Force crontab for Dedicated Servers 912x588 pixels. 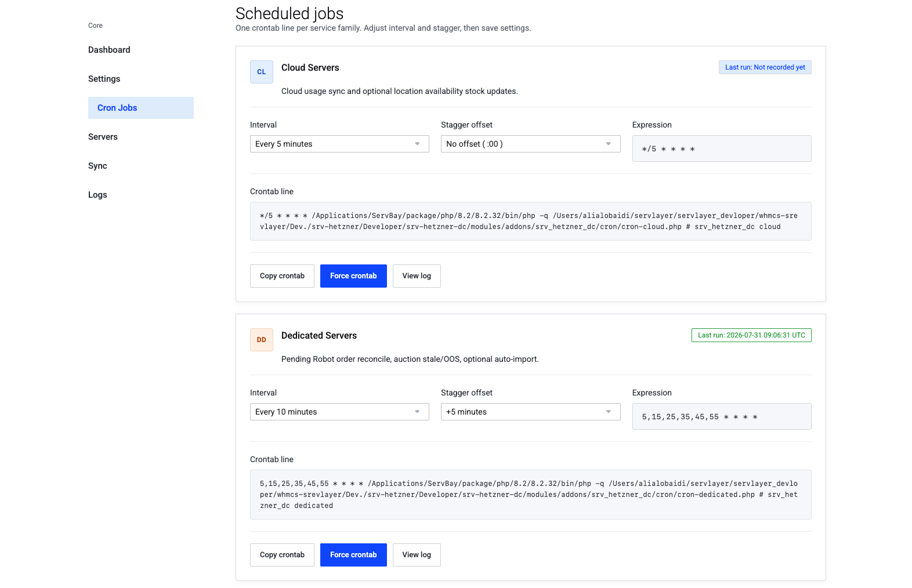[x=353, y=555]
